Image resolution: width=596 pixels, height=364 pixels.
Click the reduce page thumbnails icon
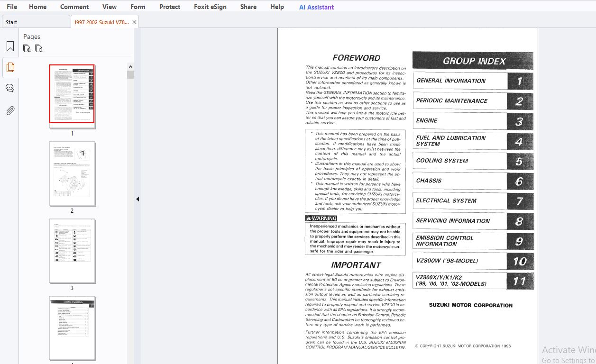click(39, 48)
